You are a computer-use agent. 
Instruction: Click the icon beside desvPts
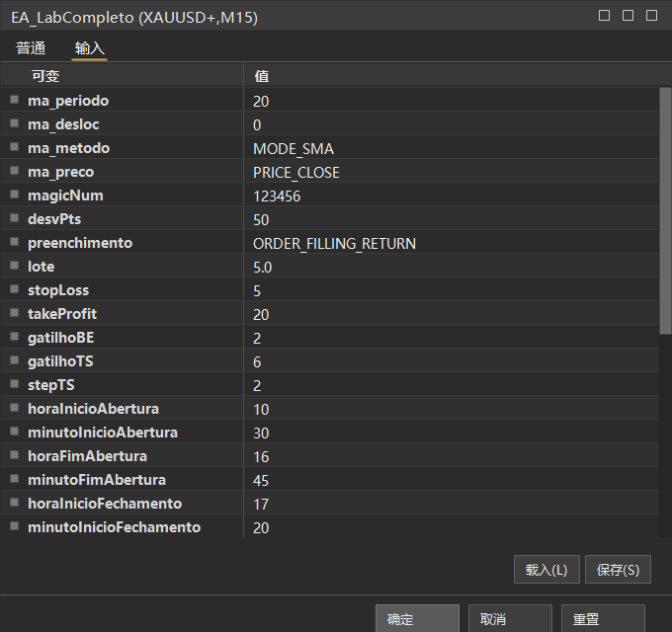[14, 218]
